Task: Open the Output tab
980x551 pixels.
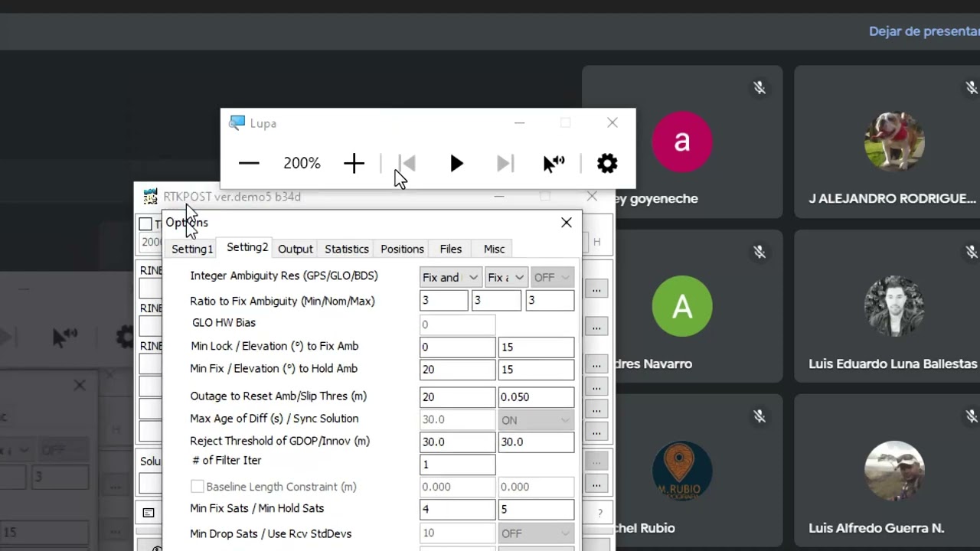Action: point(295,249)
